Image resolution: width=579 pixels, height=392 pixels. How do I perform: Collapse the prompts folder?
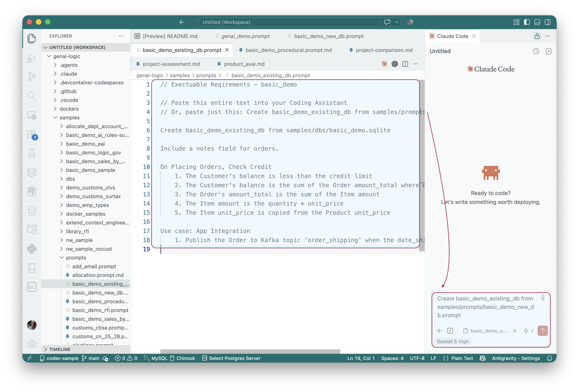click(x=61, y=257)
